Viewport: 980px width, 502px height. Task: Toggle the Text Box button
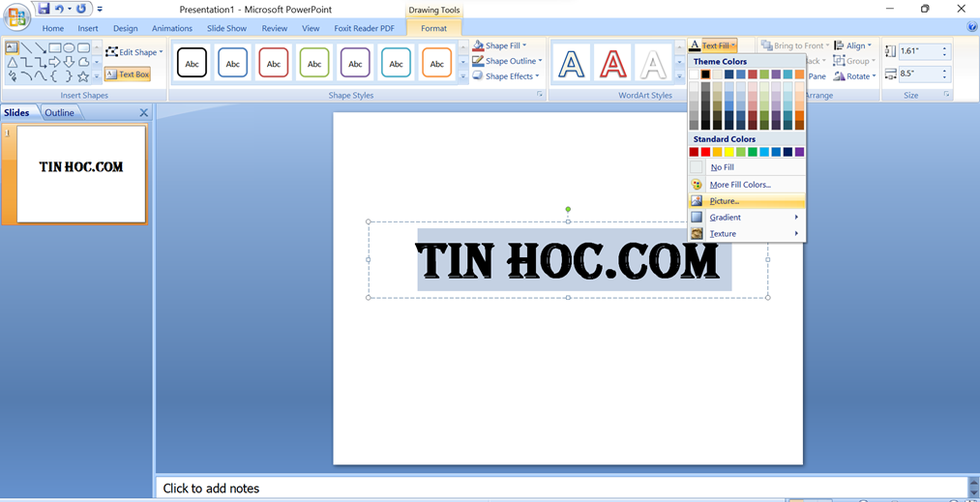(x=128, y=74)
